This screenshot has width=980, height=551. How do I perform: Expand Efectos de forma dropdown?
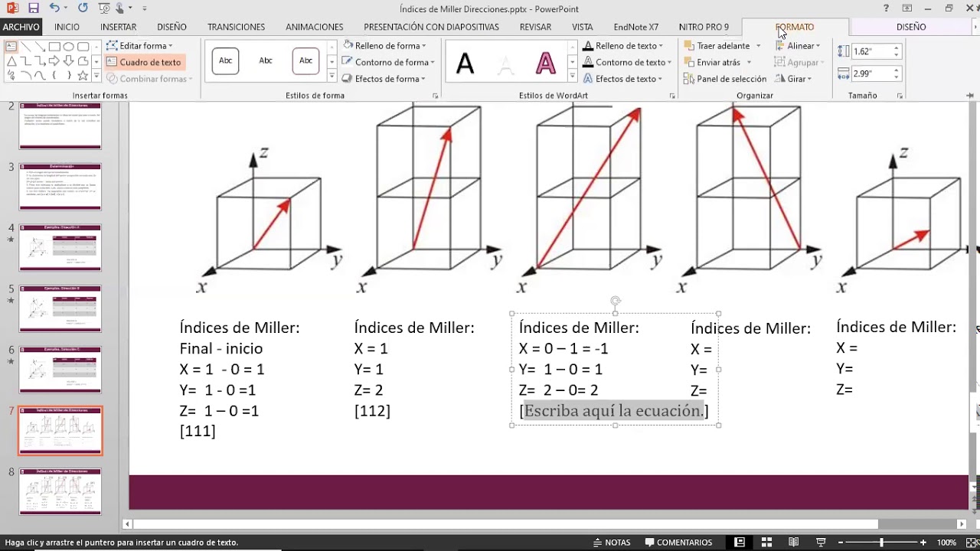424,79
